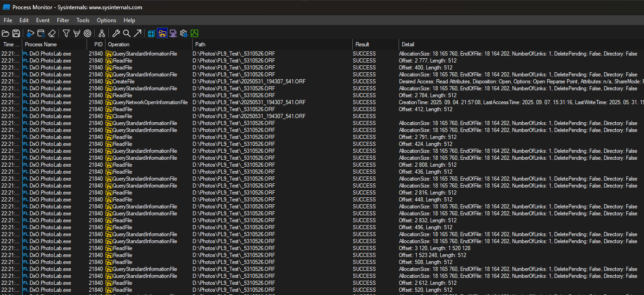Click the Save floppy disk icon
This screenshot has height=295, width=644.
(x=16, y=33)
